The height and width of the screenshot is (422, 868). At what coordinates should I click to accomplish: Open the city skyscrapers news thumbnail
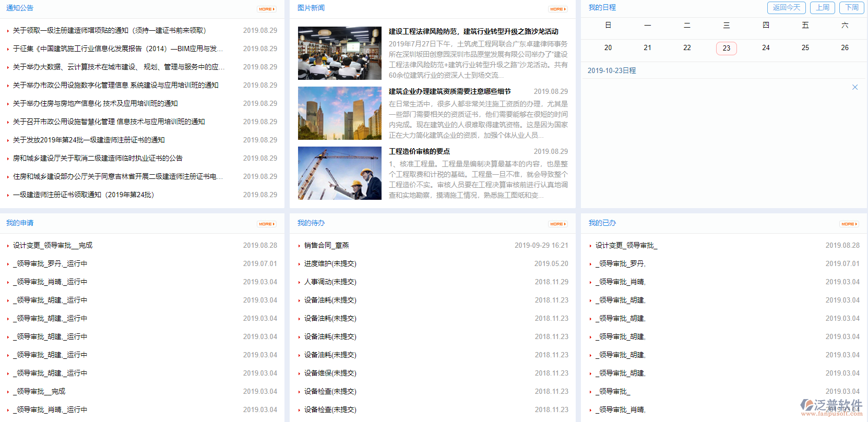pos(339,113)
